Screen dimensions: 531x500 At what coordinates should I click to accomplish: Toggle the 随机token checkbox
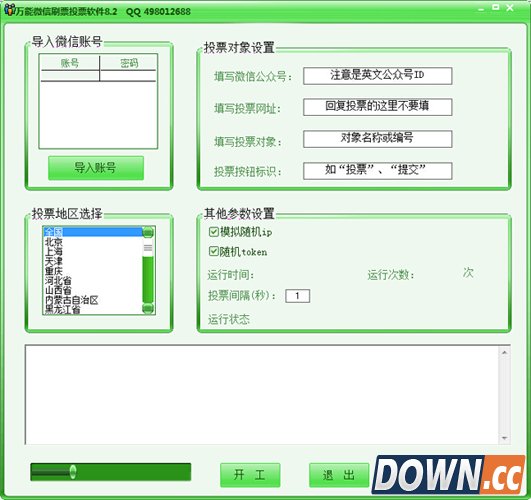[213, 251]
